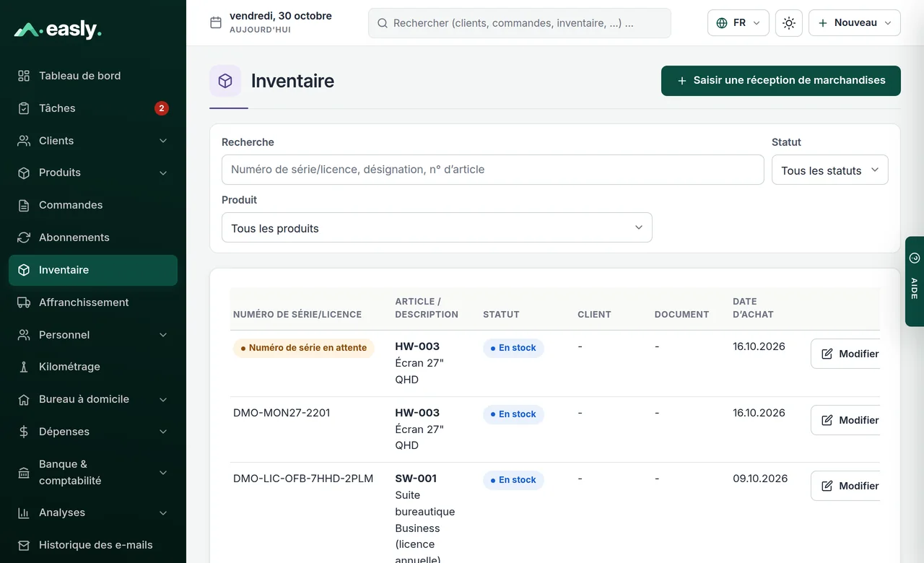Screen dimensions: 924x563
Task: Click the Inventaire heading cube icon
Action: 225,81
